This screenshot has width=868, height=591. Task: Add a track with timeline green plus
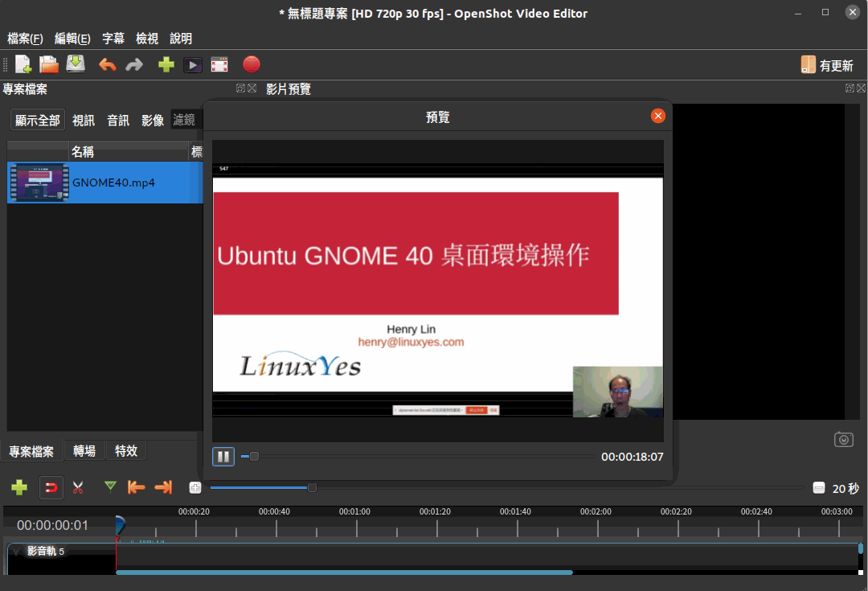pyautogui.click(x=19, y=487)
